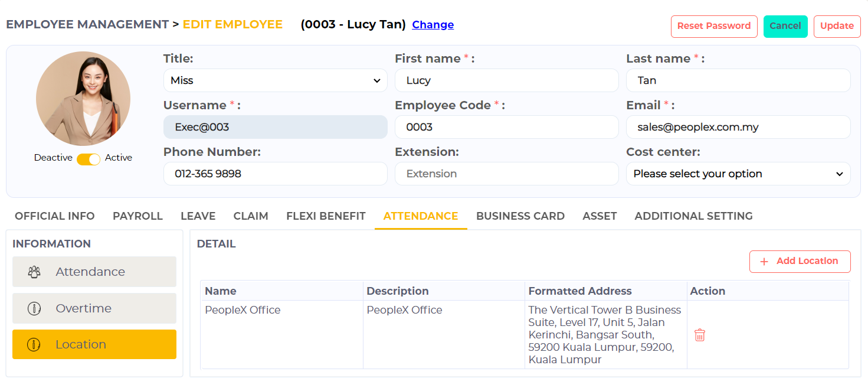The height and width of the screenshot is (378, 868).
Task: Open the Cost center dropdown
Action: tap(738, 174)
